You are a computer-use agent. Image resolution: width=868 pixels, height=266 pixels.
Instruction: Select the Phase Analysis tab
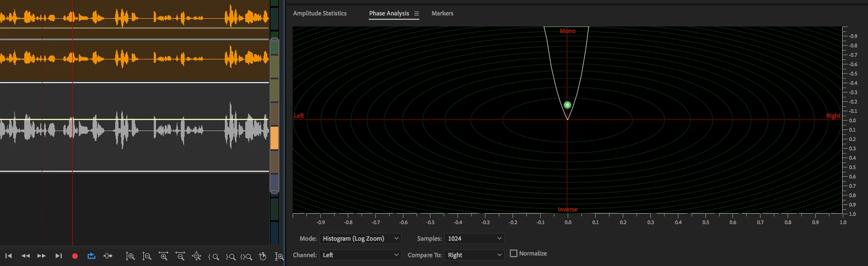pyautogui.click(x=389, y=13)
